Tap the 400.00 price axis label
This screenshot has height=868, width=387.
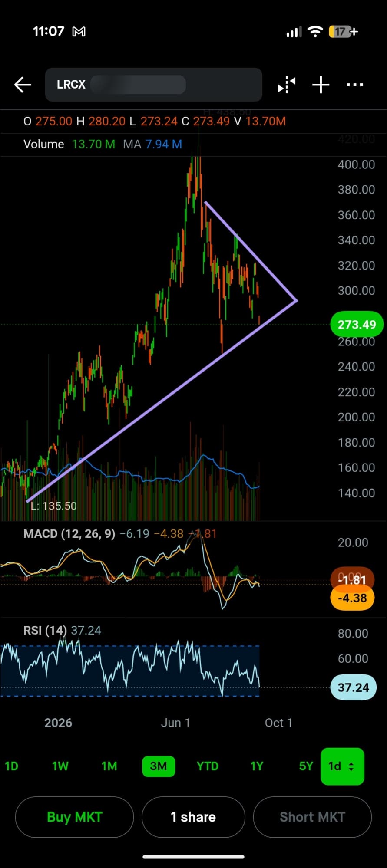coord(356,164)
